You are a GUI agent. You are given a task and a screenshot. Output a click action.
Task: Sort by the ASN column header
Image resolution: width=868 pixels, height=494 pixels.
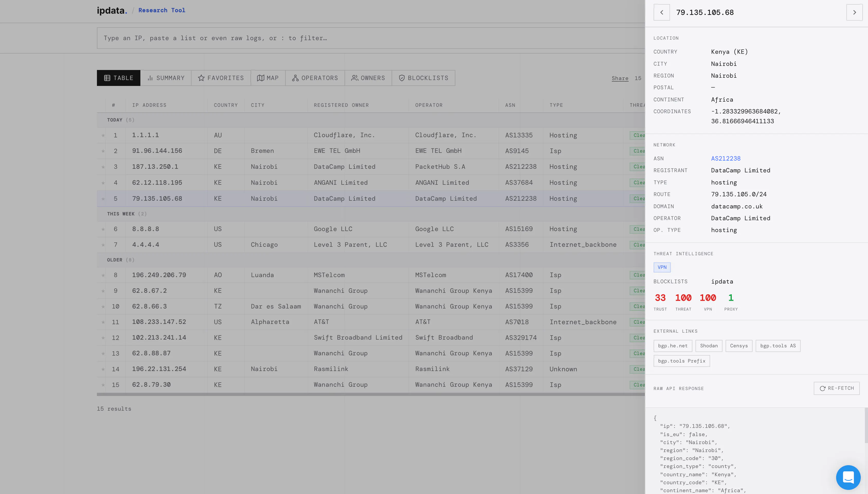(510, 105)
